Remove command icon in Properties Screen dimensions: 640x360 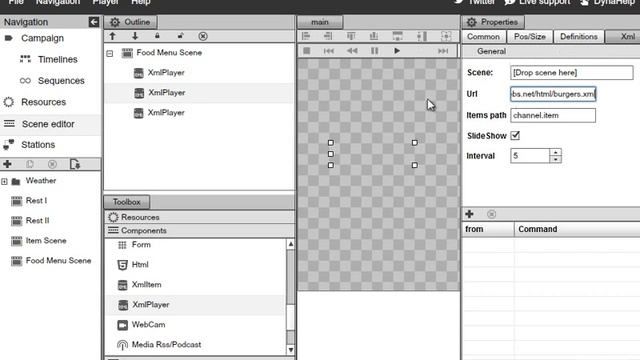tap(491, 214)
